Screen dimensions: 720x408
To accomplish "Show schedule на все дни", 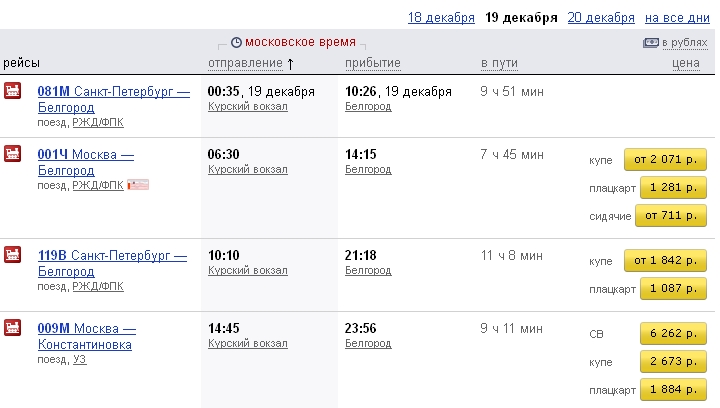I will pyautogui.click(x=677, y=18).
